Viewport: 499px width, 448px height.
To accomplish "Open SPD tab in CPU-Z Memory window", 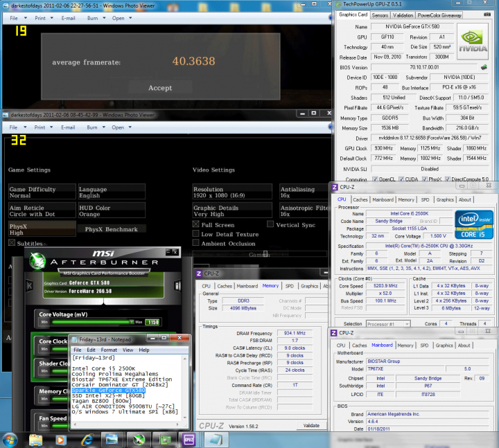I will pyautogui.click(x=289, y=286).
